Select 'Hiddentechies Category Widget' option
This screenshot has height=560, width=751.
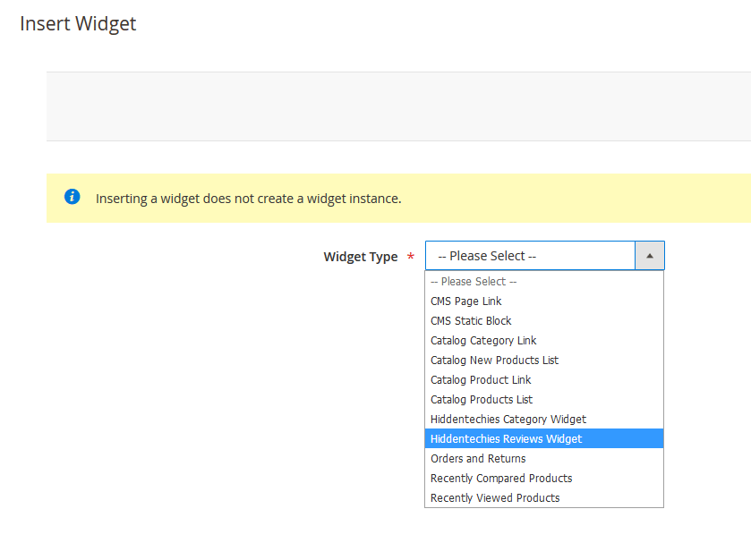[x=508, y=420]
